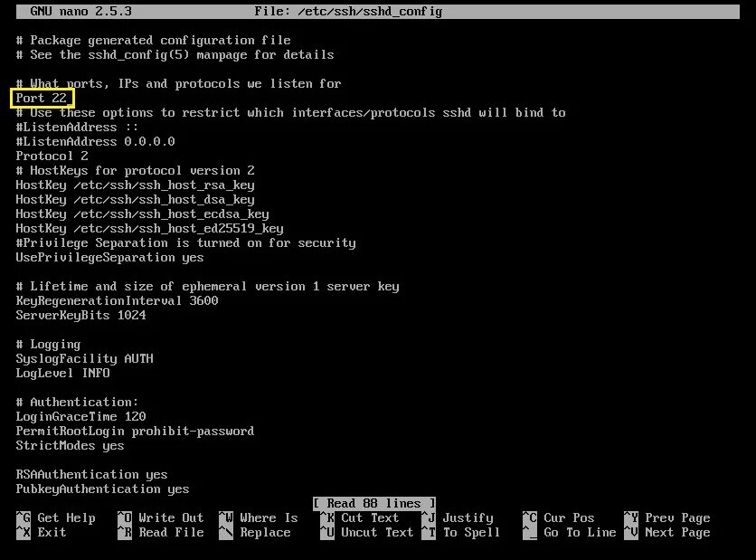This screenshot has width=756, height=560.
Task: Click the 'UsePrivilegeSeparation yes' line
Action: coord(110,258)
